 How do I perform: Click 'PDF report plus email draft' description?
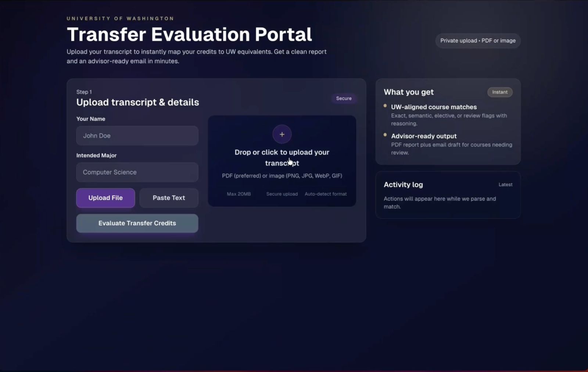(452, 149)
